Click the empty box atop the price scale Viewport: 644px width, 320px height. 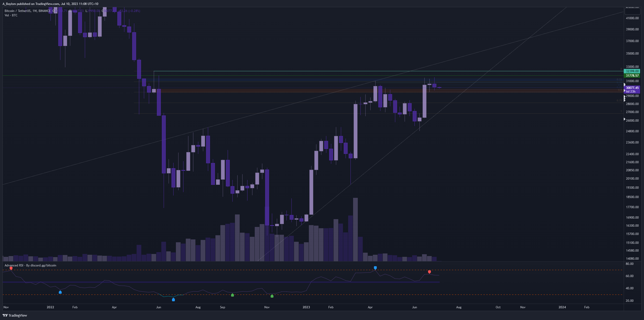[632, 11]
